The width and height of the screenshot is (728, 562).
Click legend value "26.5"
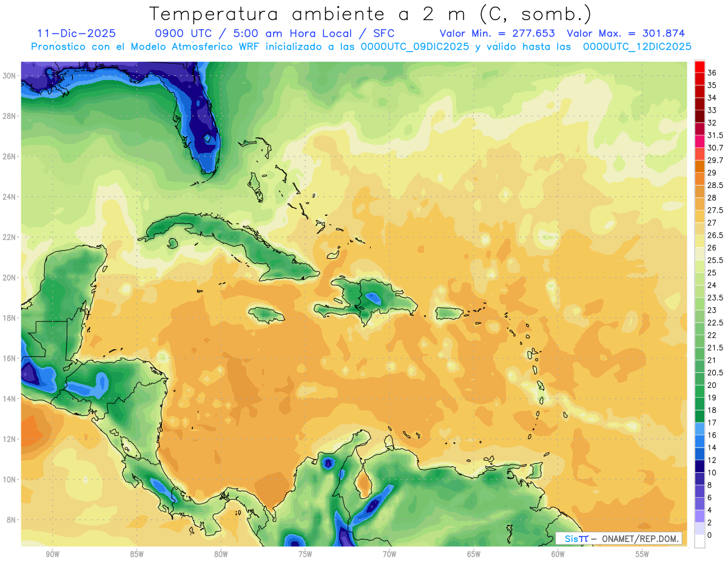pyautogui.click(x=715, y=235)
